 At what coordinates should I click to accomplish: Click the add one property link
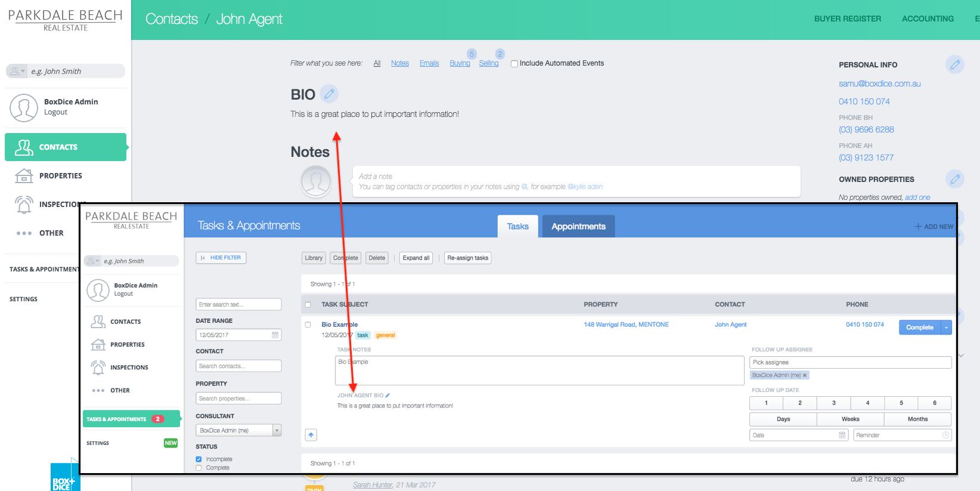click(x=917, y=197)
